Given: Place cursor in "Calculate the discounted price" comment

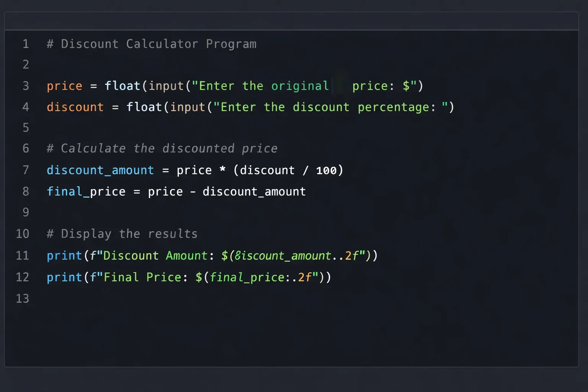Looking at the screenshot, I should pos(169,149).
